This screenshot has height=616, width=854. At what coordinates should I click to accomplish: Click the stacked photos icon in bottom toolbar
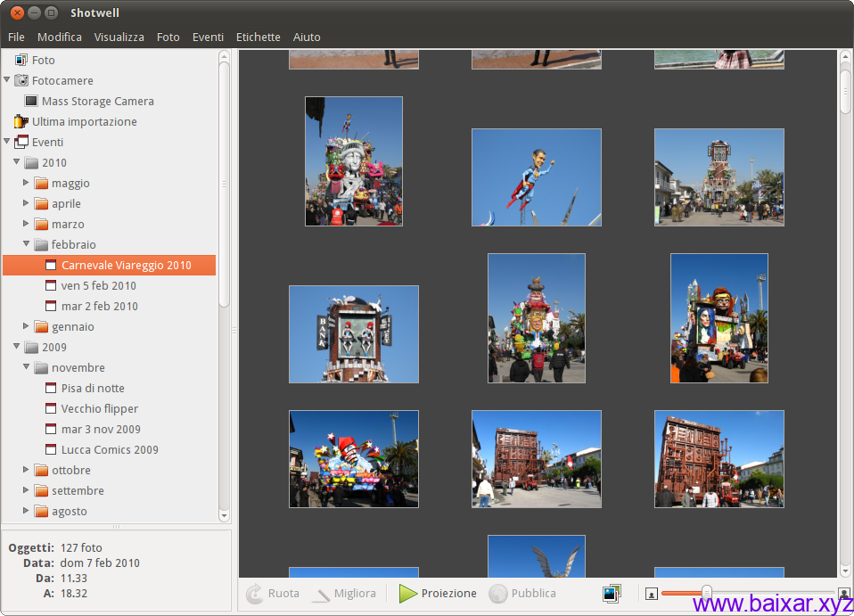[612, 594]
